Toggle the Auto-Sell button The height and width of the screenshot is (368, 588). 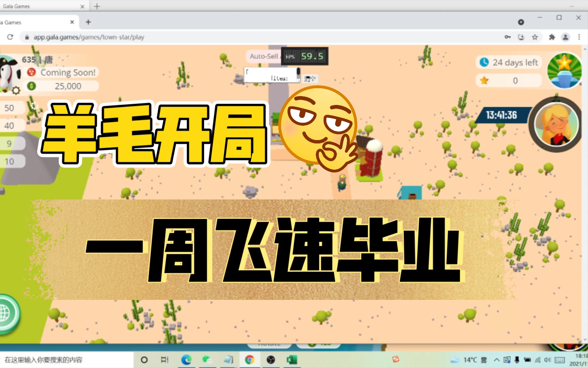pyautogui.click(x=263, y=56)
